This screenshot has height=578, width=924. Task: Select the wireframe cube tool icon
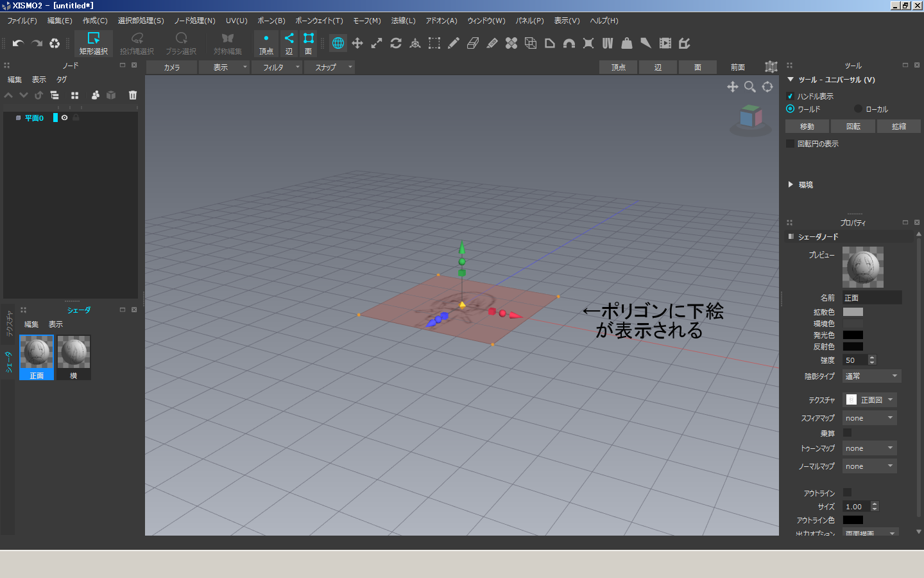(531, 43)
